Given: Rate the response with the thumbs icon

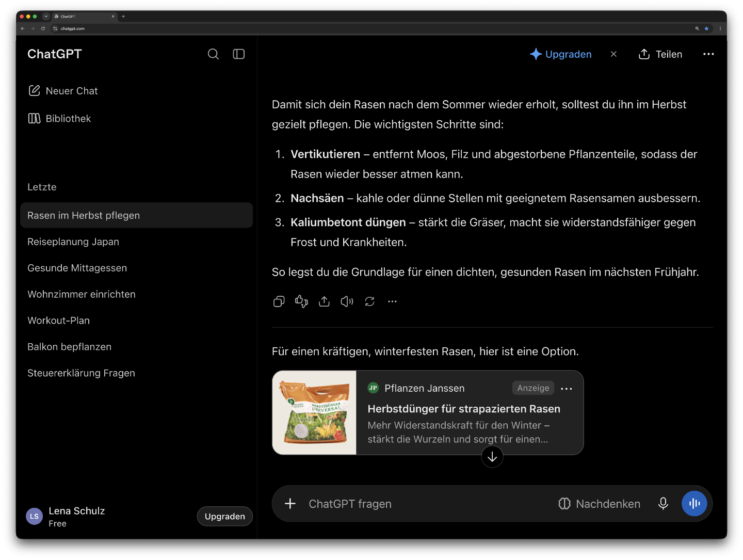Looking at the screenshot, I should point(301,301).
